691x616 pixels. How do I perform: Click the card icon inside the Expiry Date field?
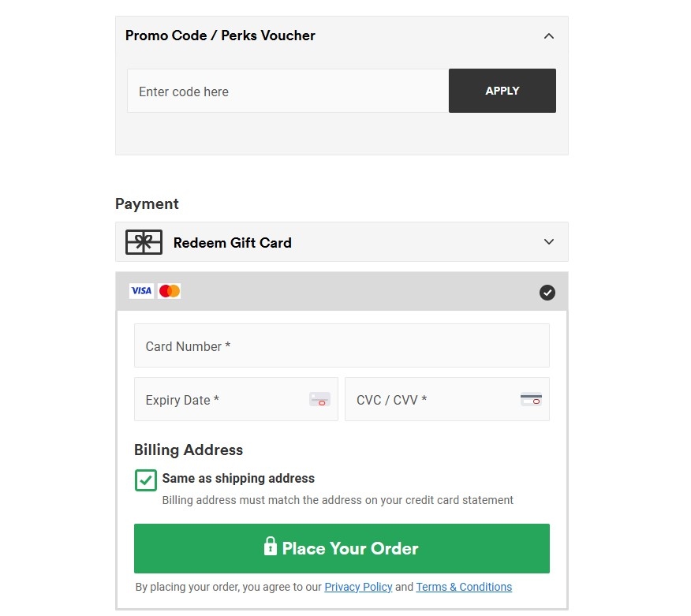pyautogui.click(x=319, y=400)
